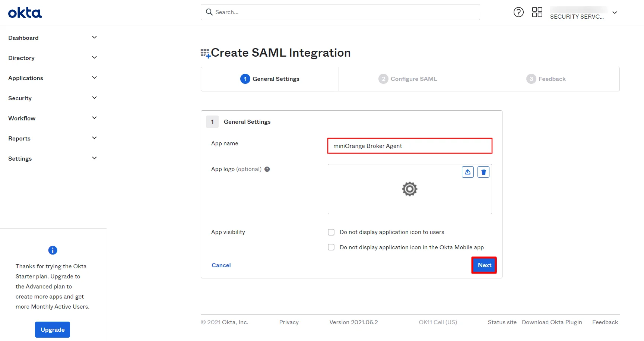Enable 'Do not display application icon to users'

click(x=331, y=232)
